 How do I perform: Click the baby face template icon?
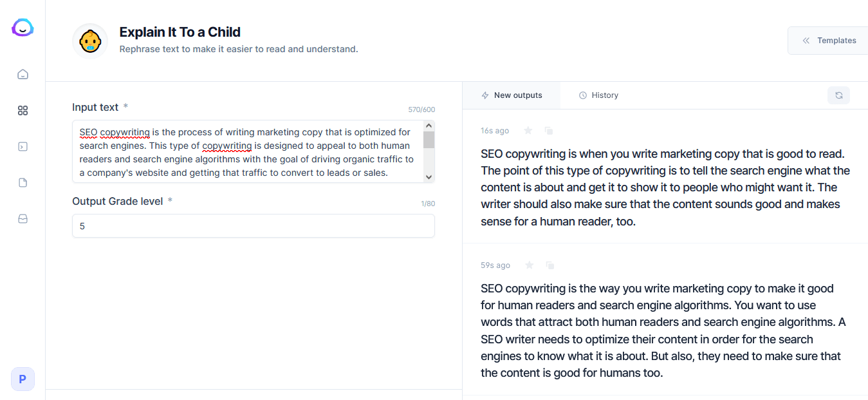tap(90, 41)
